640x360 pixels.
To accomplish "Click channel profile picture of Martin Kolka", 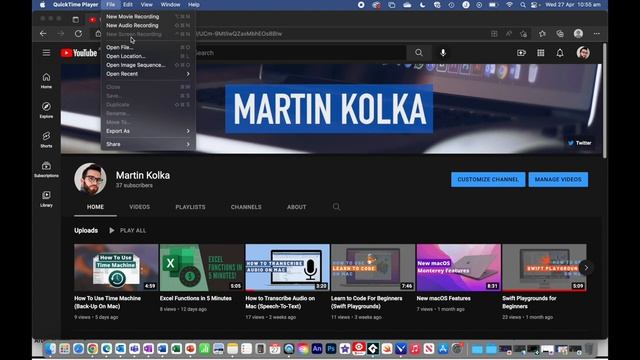I will [x=90, y=179].
